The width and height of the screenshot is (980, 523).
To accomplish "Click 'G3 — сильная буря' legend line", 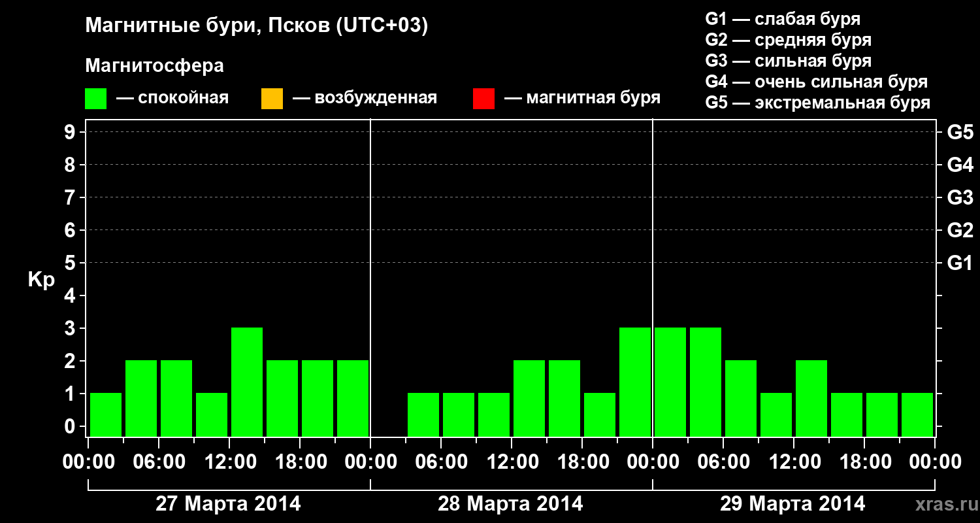I will (788, 61).
